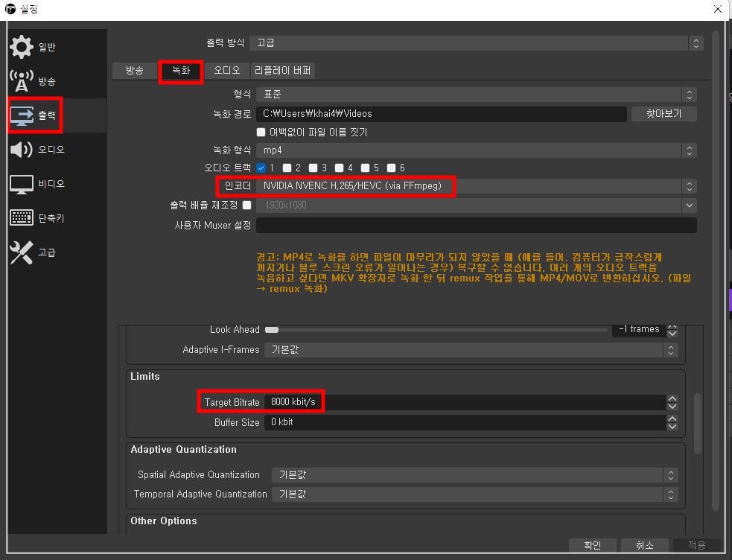The image size is (732, 560).
Task: Open the 고급 tools advanced section
Action: tap(22, 252)
